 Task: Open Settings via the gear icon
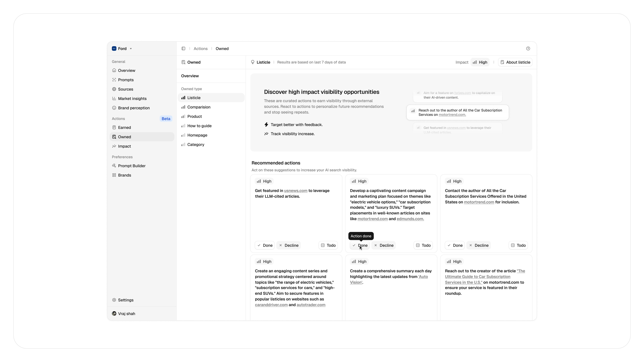[114, 300]
